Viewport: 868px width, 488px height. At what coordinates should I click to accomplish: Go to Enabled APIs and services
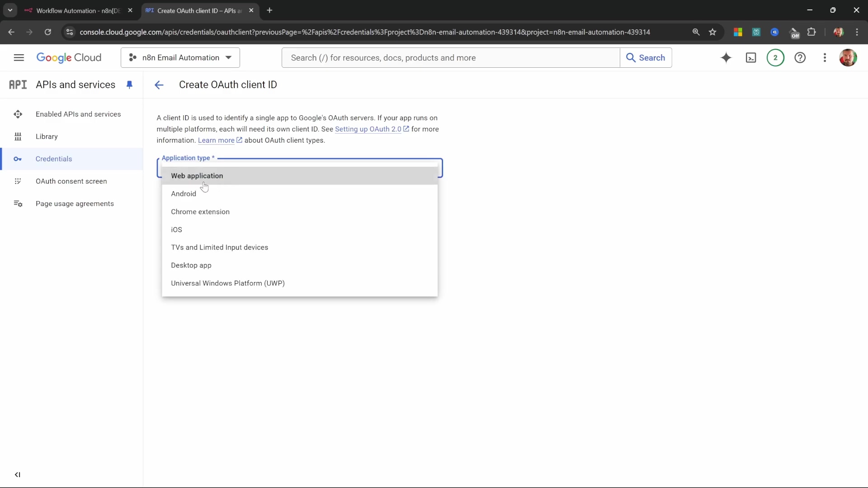[78, 114]
